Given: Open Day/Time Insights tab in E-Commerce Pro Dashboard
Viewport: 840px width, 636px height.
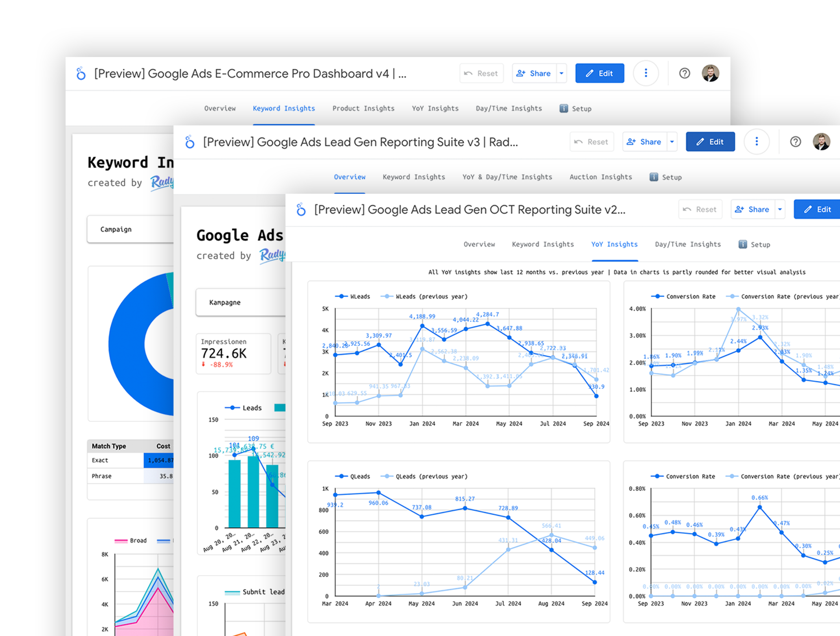Looking at the screenshot, I should point(509,108).
